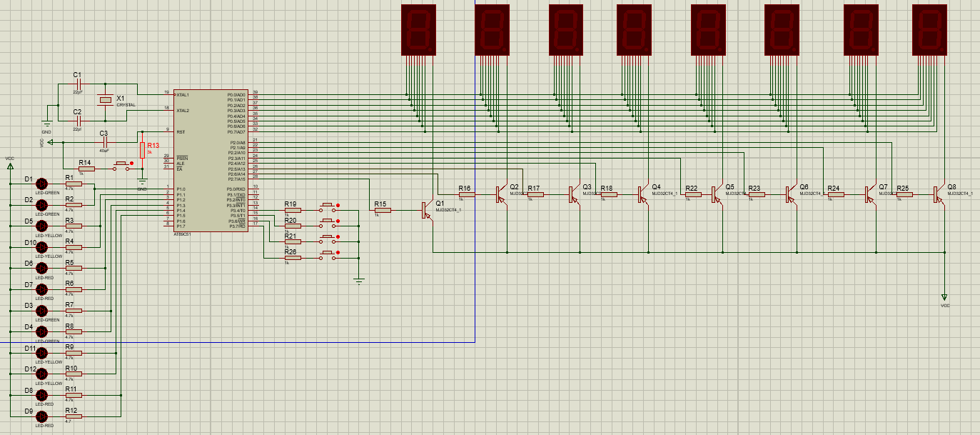Select the X1 crystal oscillator component
Image resolution: width=980 pixels, height=435 pixels.
(x=106, y=101)
